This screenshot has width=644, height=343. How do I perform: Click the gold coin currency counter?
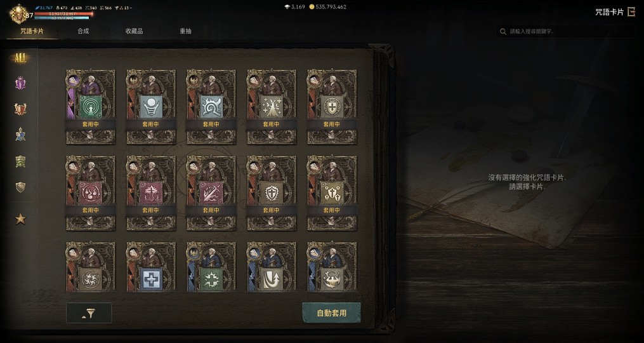pyautogui.click(x=327, y=7)
